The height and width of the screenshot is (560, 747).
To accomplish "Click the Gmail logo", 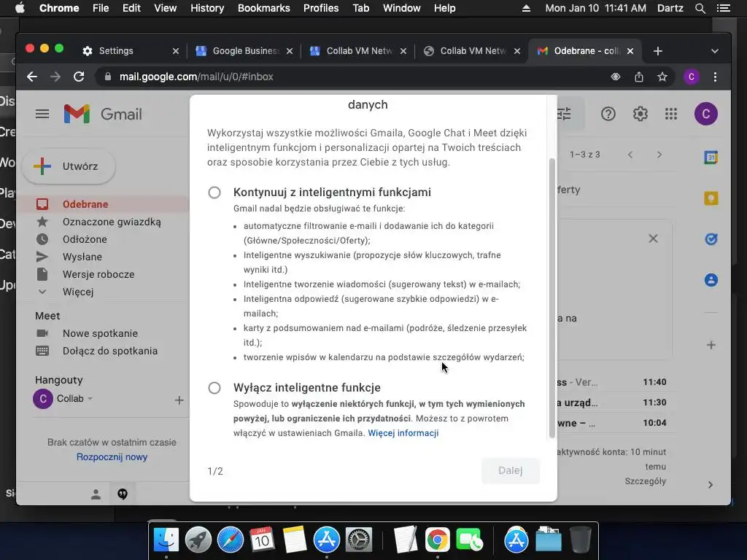I will tap(103, 114).
